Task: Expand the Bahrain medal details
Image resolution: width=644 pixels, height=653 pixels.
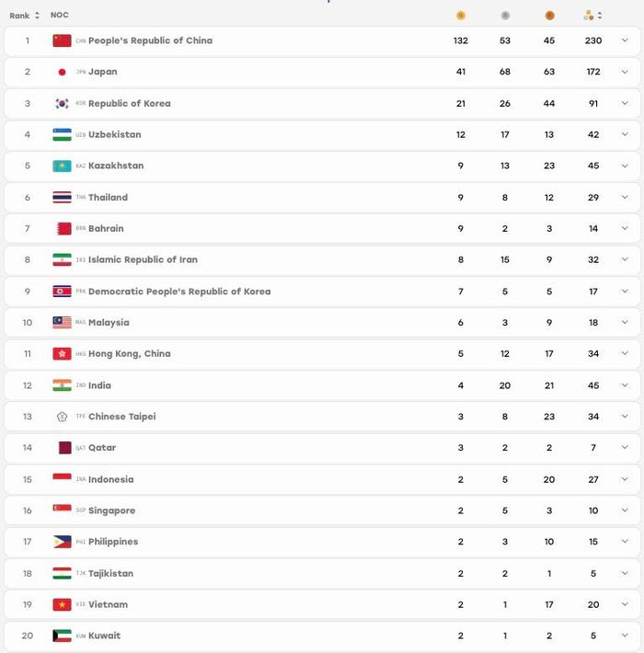Action: [x=625, y=228]
